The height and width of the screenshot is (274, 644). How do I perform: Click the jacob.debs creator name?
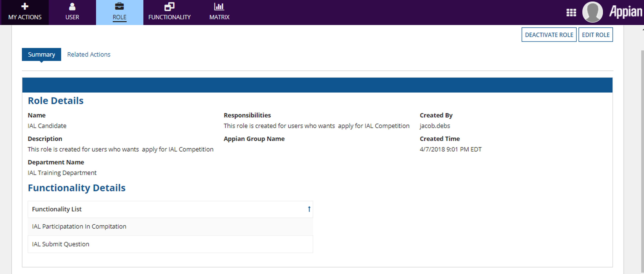click(435, 126)
